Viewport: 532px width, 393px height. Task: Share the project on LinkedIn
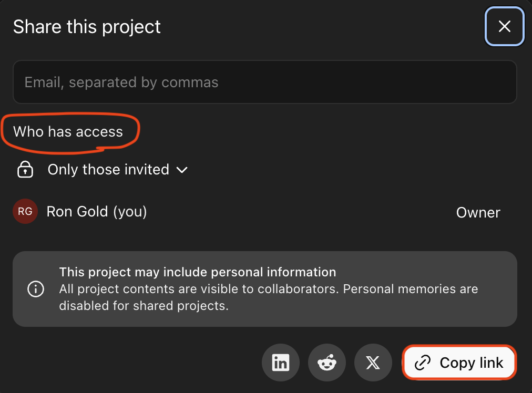pos(280,363)
